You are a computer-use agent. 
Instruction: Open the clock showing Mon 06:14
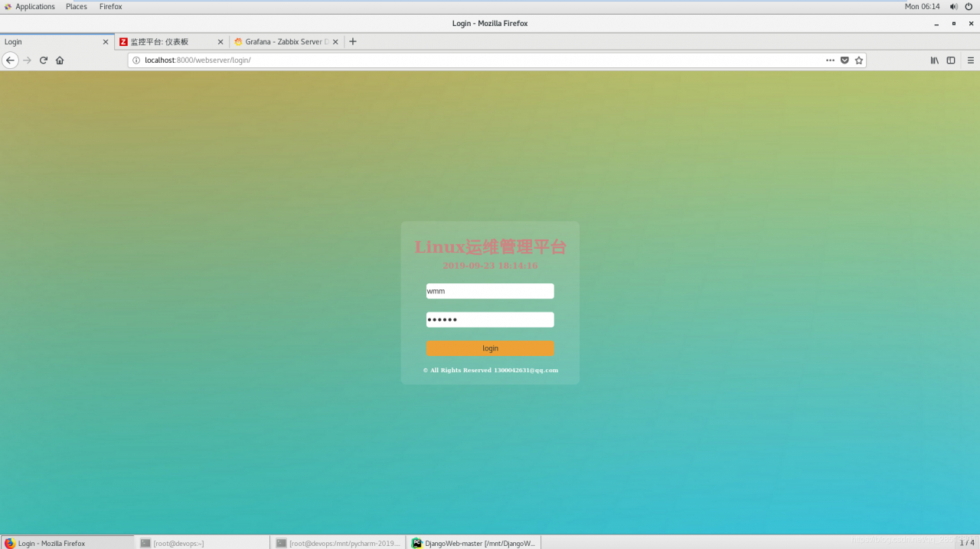(922, 6)
